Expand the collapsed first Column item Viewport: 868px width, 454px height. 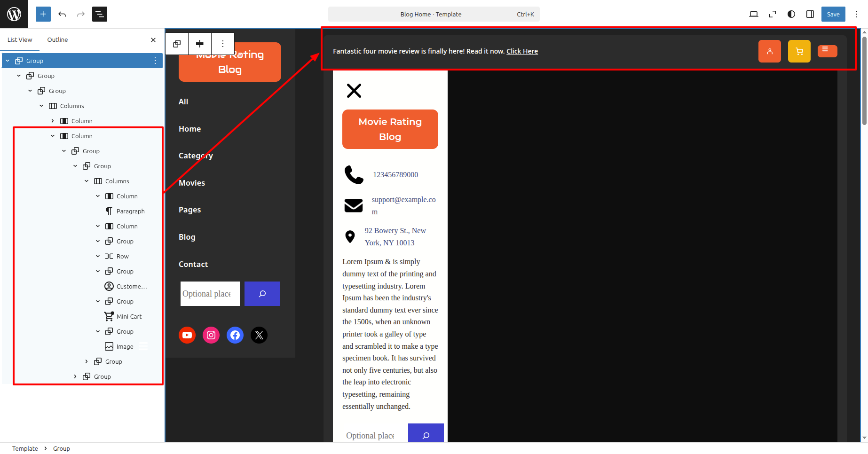coord(53,121)
